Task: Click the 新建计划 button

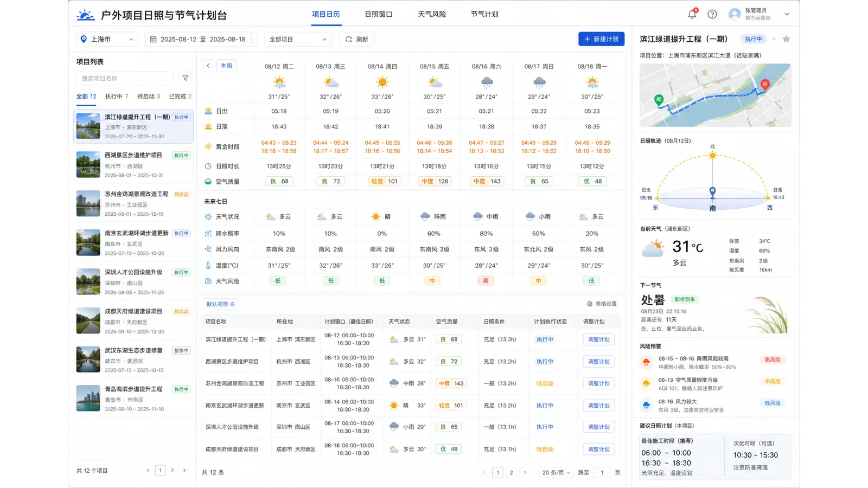Action: click(x=601, y=39)
